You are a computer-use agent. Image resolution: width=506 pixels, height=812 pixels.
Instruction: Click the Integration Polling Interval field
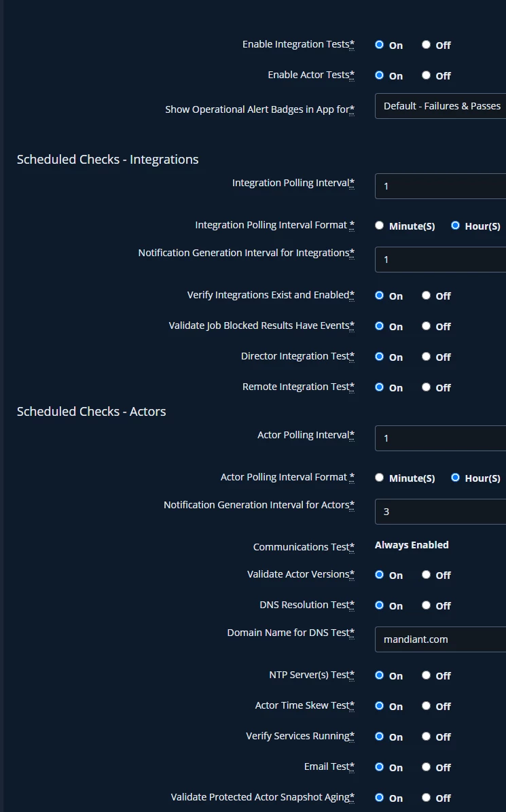point(440,186)
